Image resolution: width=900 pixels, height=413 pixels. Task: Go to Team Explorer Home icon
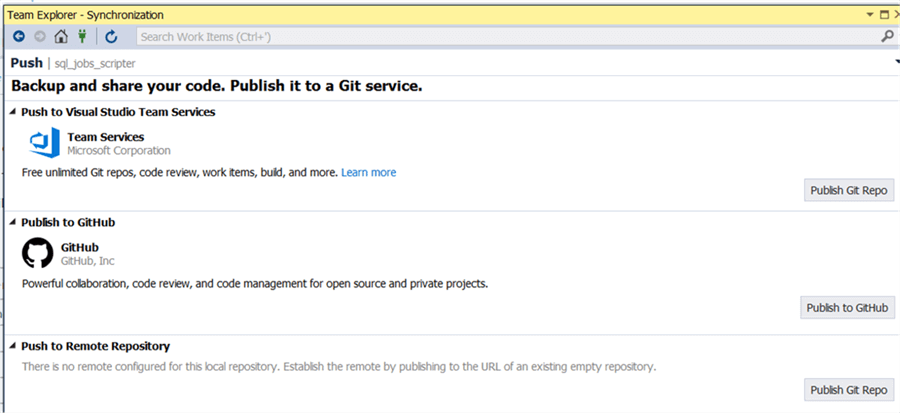61,37
